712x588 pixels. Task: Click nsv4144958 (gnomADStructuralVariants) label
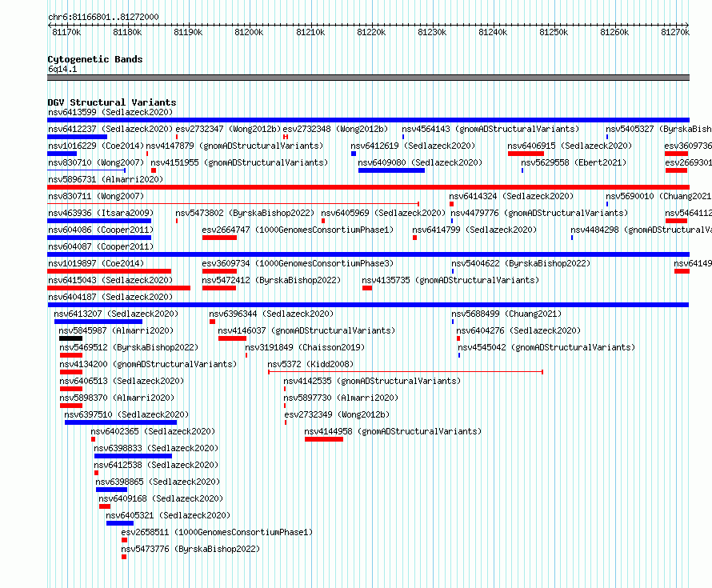click(394, 431)
